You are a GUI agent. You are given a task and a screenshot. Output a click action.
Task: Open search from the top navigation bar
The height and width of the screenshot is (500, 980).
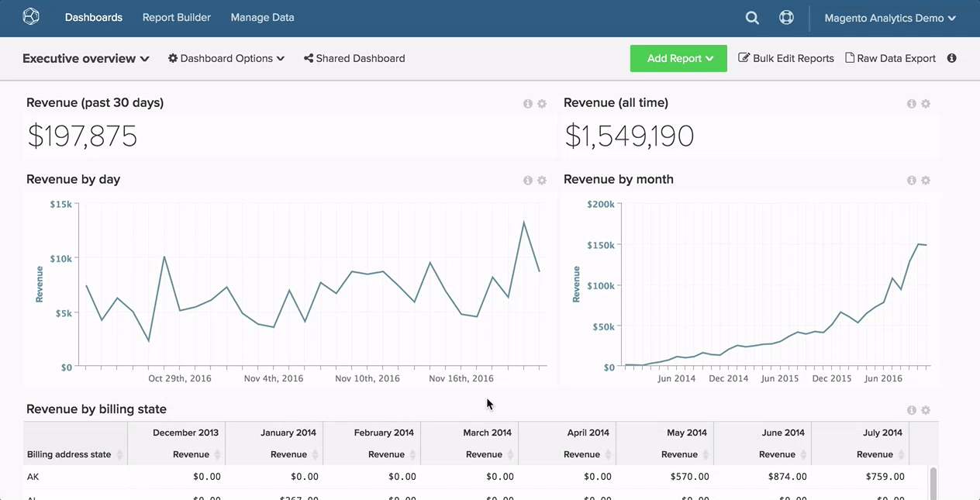click(751, 17)
